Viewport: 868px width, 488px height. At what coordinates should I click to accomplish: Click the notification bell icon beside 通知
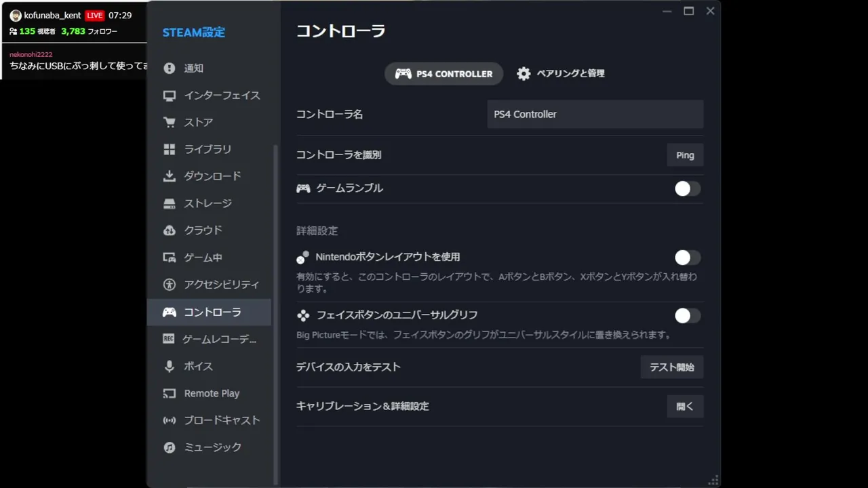click(170, 68)
